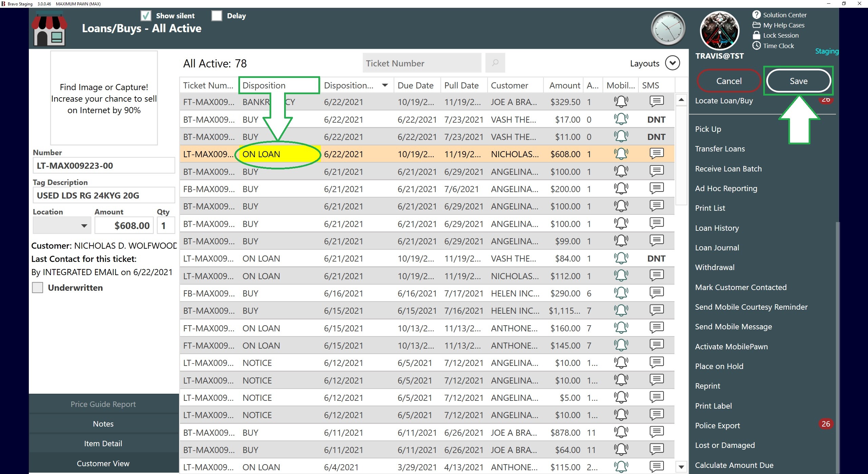Sort by Customer column header

point(515,85)
